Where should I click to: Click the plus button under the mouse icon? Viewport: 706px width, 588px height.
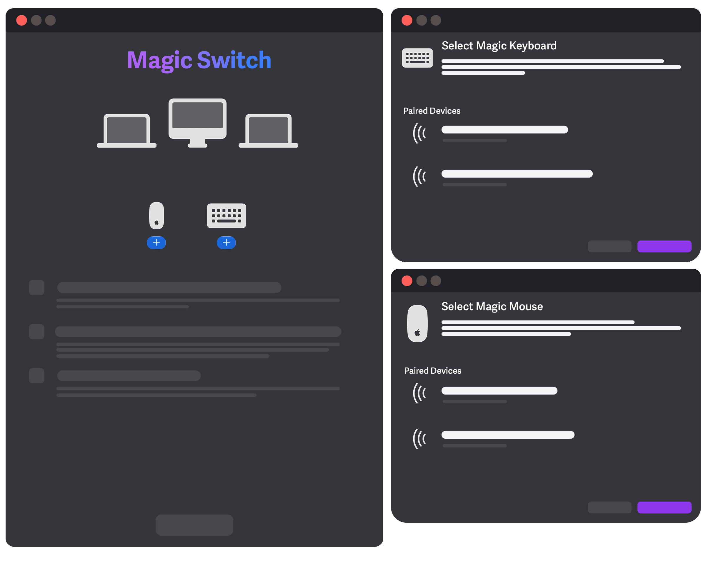[156, 243]
